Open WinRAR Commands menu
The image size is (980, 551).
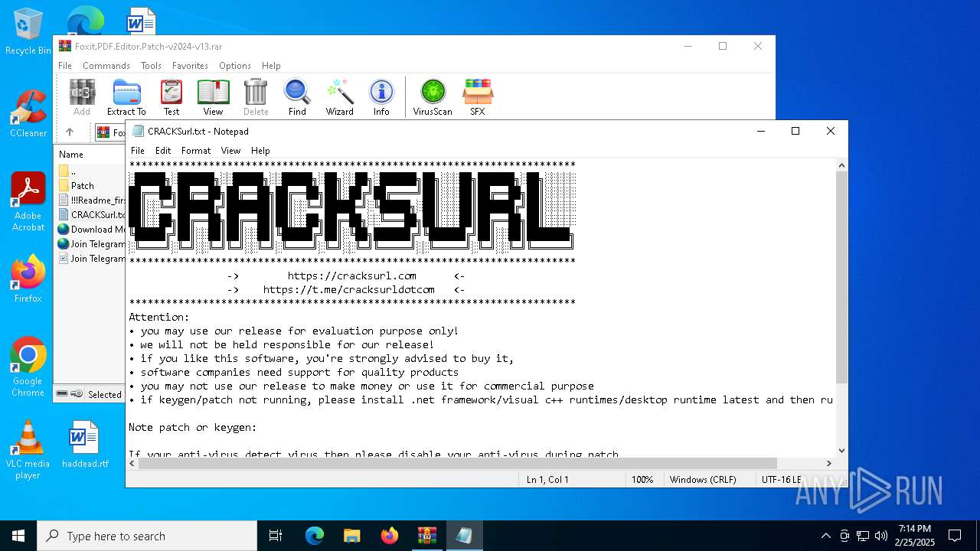(106, 66)
